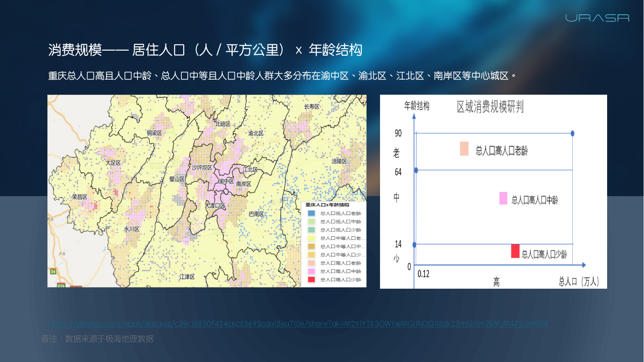Click the value 64 on the age axis
Screen dimensions: 644x362
coord(398,172)
